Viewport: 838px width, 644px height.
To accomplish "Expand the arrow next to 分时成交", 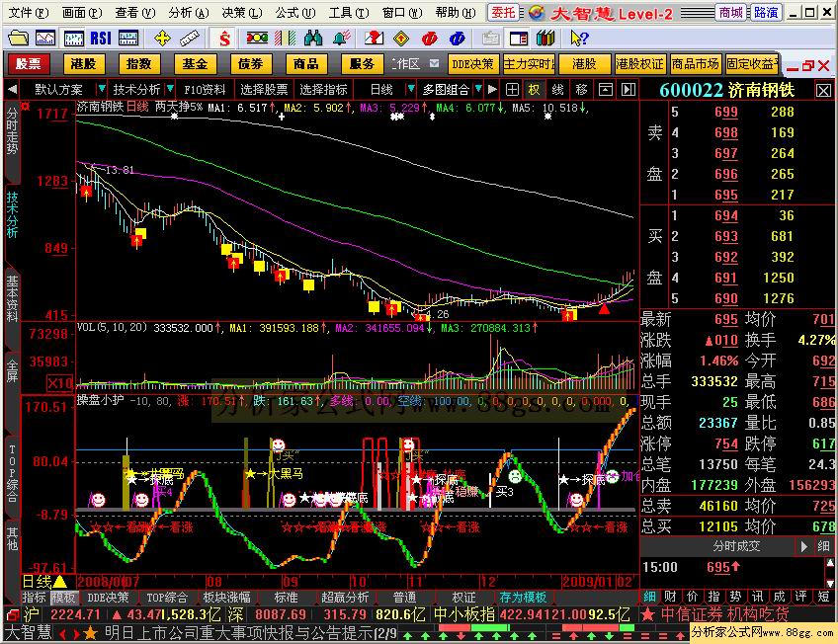I will tap(803, 546).
